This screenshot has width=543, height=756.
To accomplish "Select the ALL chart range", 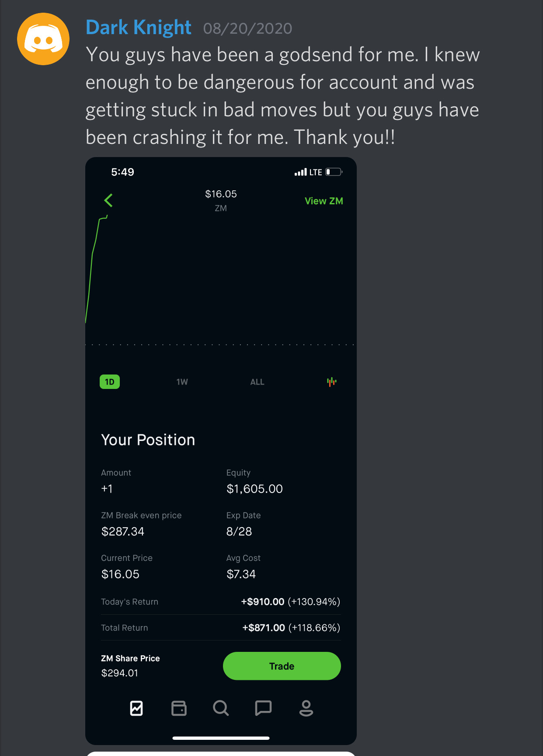I will [x=257, y=382].
